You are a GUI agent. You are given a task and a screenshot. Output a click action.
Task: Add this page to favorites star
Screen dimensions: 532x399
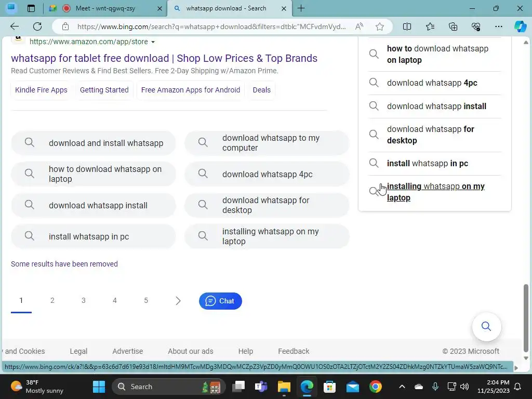pos(380,26)
